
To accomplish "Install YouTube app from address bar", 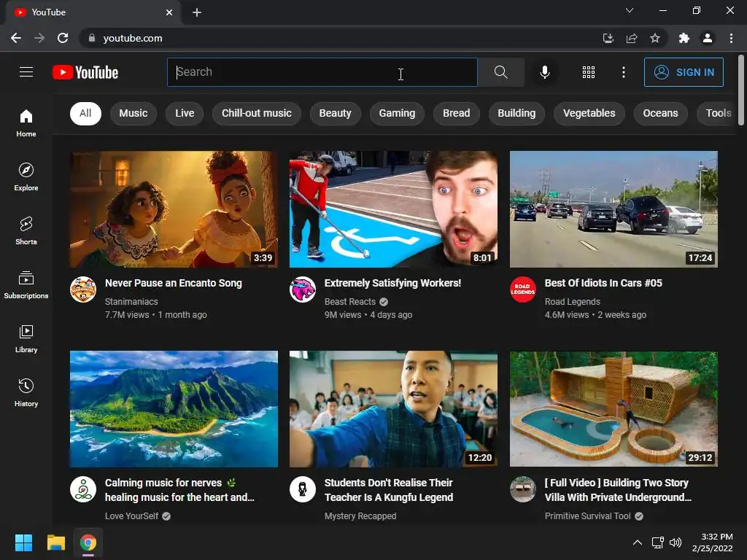I will coord(608,38).
